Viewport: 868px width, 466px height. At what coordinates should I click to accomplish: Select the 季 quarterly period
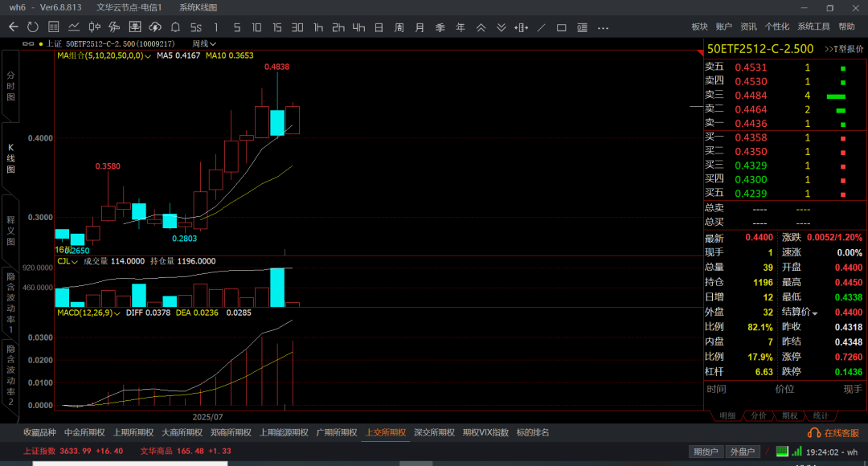[x=440, y=27]
